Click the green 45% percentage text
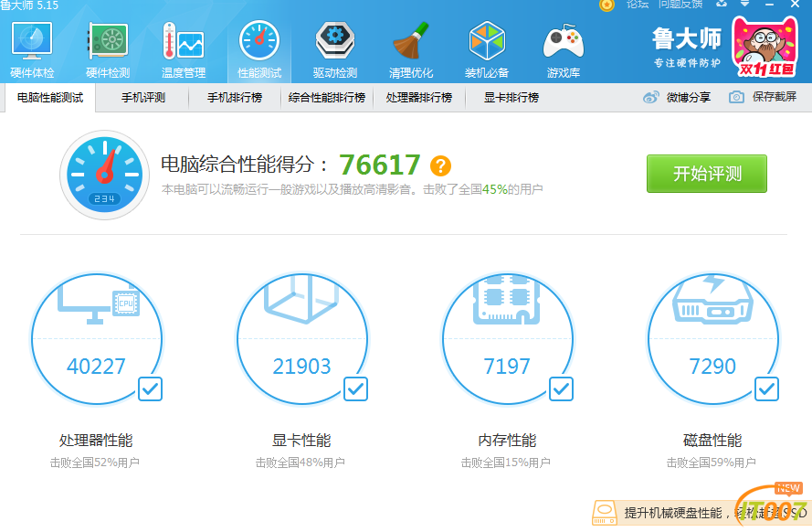Viewport: 812px width, 532px height. [494, 189]
